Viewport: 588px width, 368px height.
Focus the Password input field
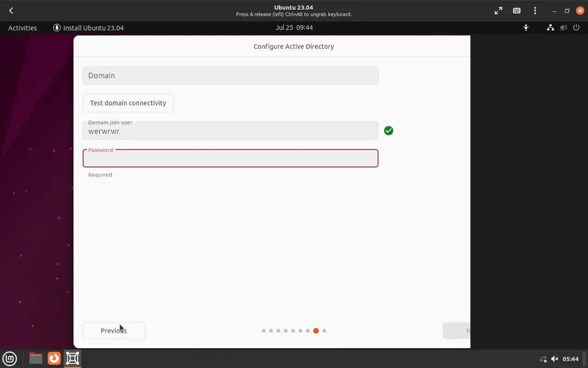click(231, 158)
